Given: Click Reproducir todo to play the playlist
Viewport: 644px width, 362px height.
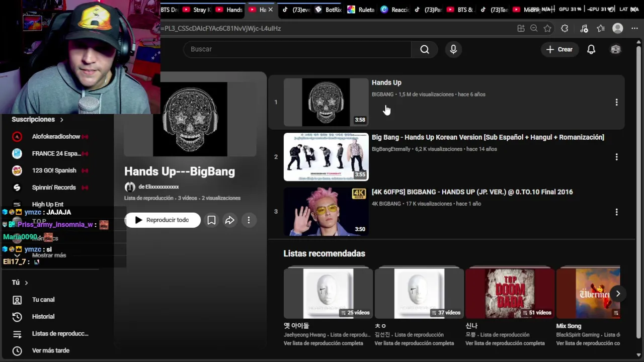Looking at the screenshot, I should [163, 220].
